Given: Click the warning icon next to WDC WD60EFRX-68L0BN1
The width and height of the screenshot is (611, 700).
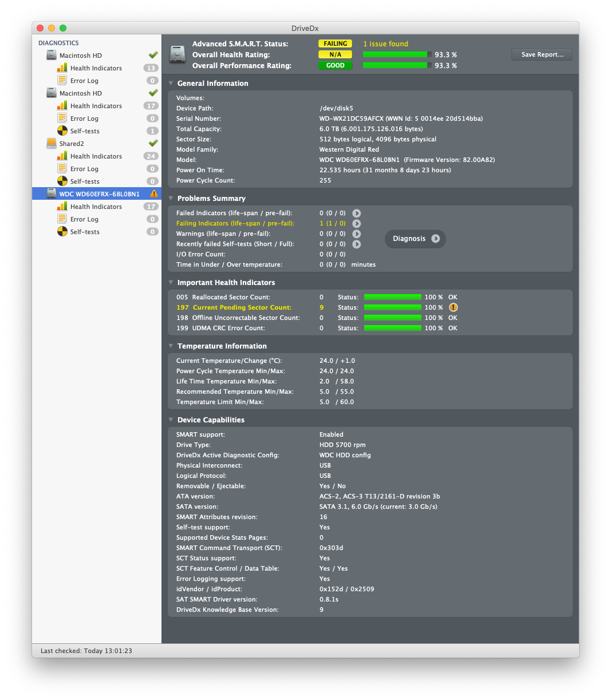Looking at the screenshot, I should coord(153,194).
